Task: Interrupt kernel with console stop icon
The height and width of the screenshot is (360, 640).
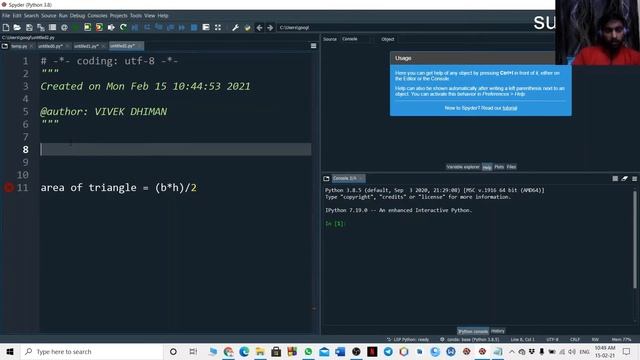Action: [615, 178]
